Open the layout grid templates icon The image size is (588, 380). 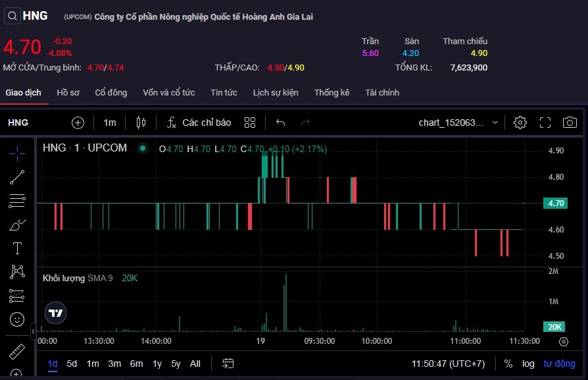[x=250, y=122]
